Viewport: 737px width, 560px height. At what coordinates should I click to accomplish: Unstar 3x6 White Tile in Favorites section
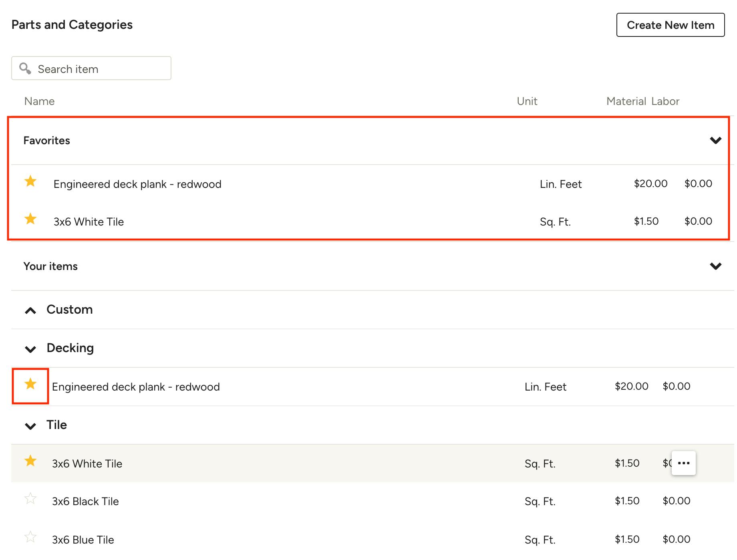(x=30, y=219)
